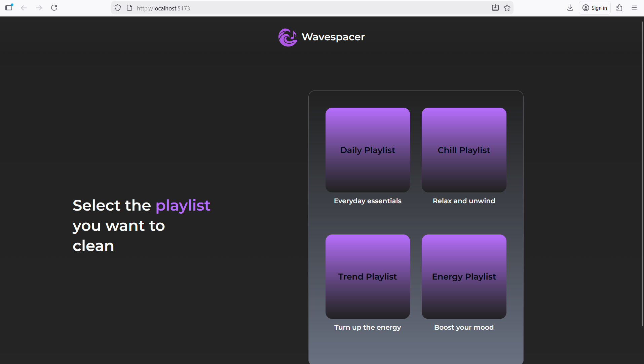Reload the page with the refresh icon
This screenshot has height=364, width=644.
pyautogui.click(x=54, y=8)
